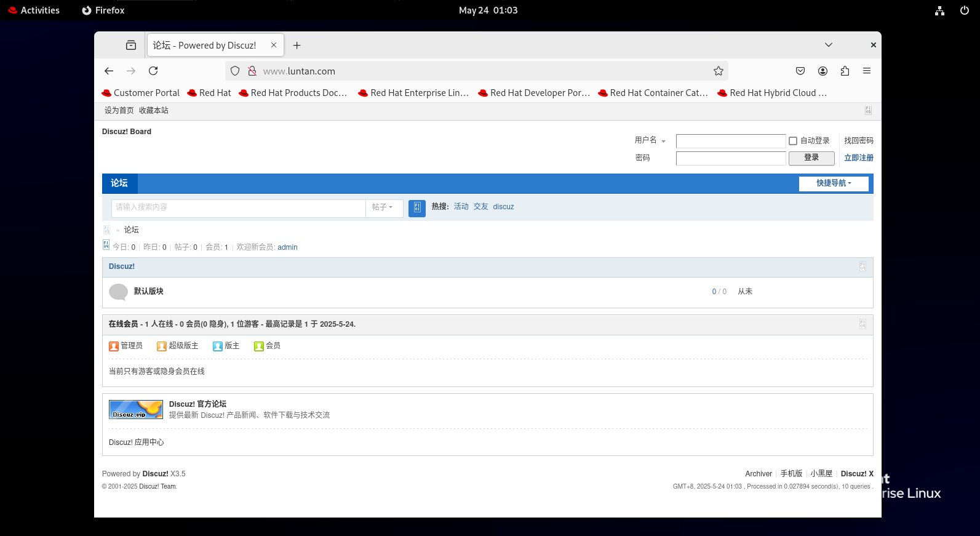
Task: Open the Discuz! category header link
Action: (x=122, y=266)
